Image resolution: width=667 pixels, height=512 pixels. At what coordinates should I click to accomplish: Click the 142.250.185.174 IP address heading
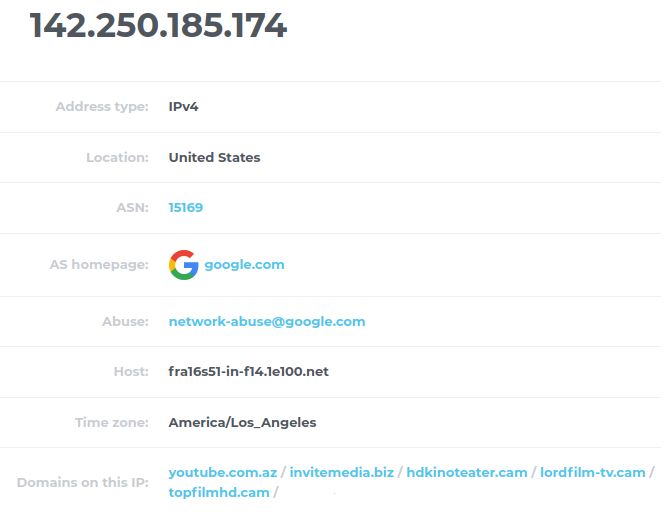coord(158,27)
